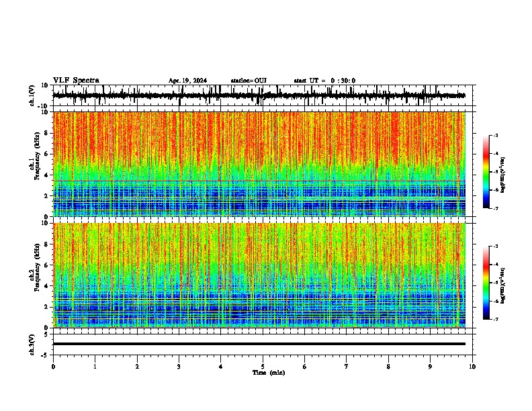Viewport: 532px width, 411px height.
Task: Click the date "Apr. 19, 2024"
Action: click(187, 81)
